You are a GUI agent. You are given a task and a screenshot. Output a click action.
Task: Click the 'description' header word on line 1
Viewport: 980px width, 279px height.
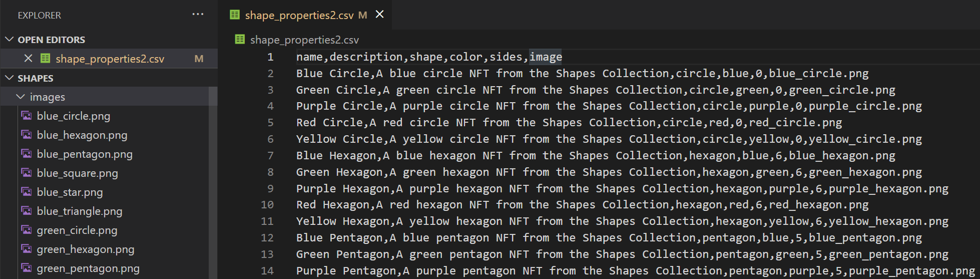pos(366,57)
